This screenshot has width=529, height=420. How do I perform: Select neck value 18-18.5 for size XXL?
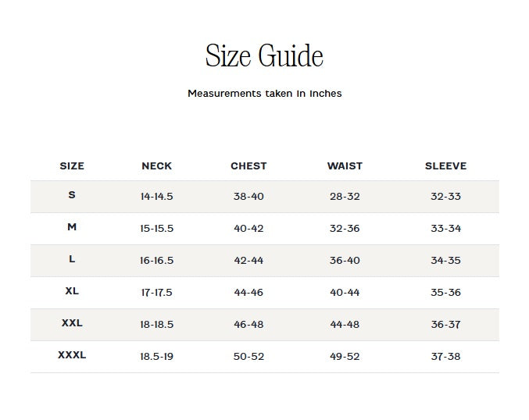click(157, 325)
